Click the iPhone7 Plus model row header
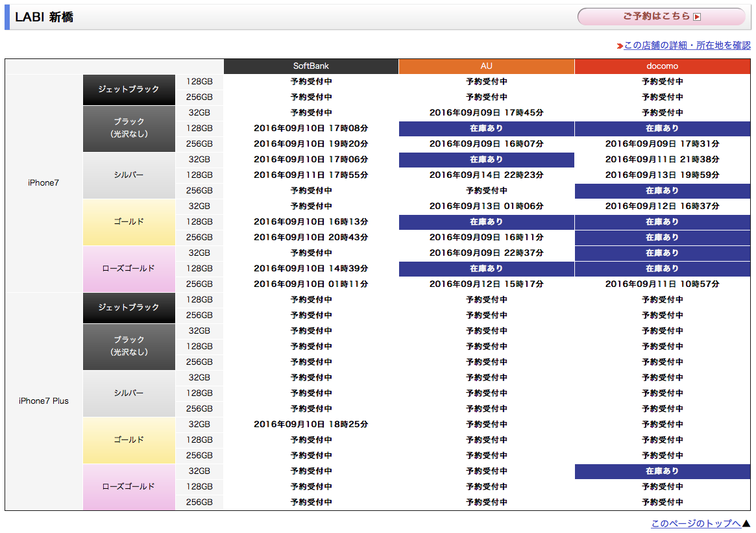This screenshot has height=533, width=756. [x=43, y=401]
